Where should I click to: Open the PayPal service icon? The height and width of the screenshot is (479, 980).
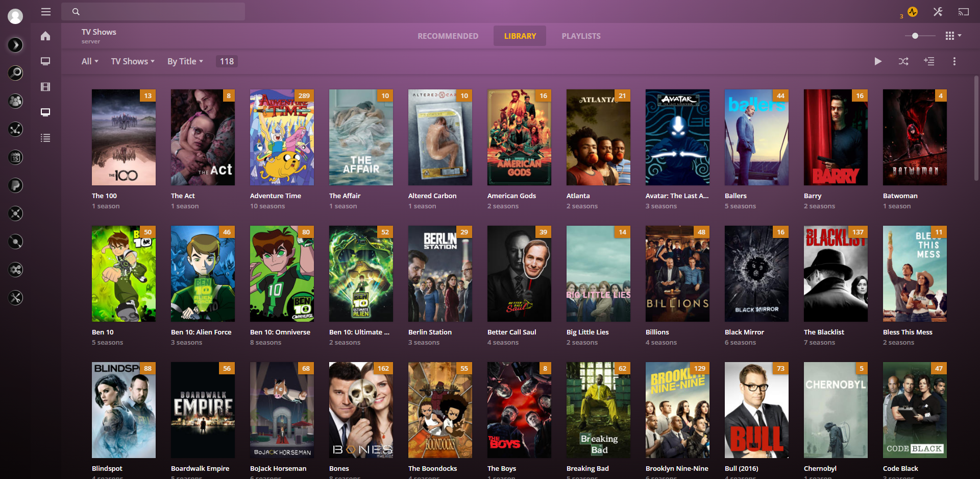[x=15, y=185]
